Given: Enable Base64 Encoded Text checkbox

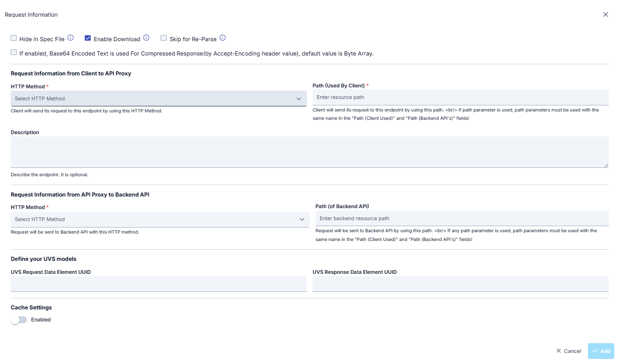Looking at the screenshot, I should 14,53.
